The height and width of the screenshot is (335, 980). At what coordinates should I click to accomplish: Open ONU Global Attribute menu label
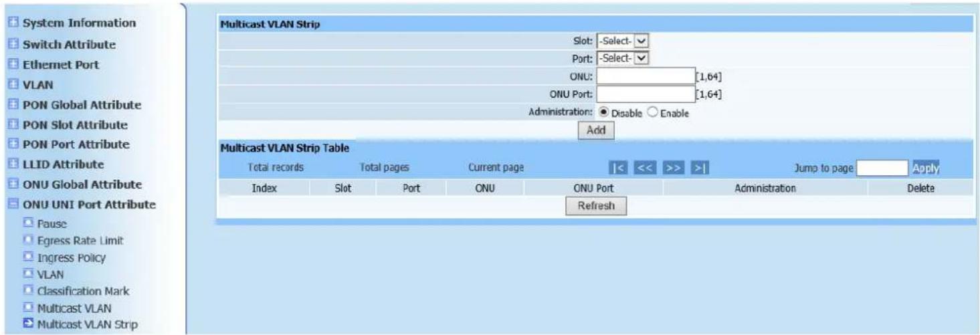coord(82,184)
